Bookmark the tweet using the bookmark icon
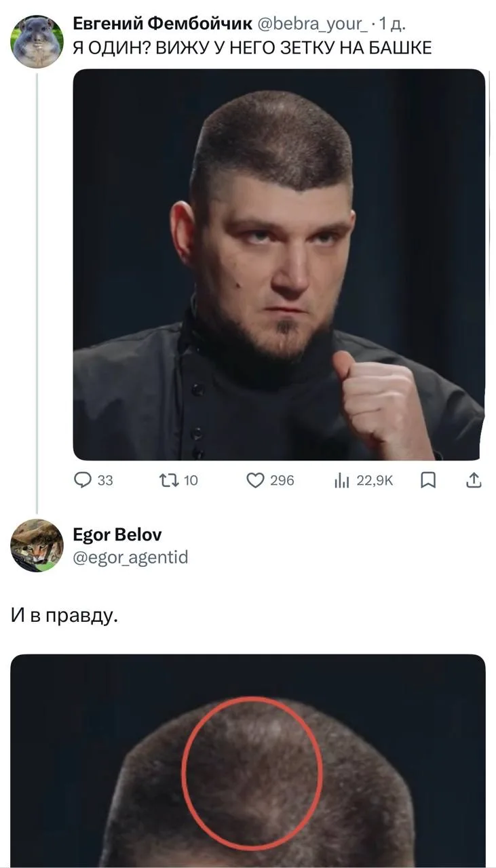The height and width of the screenshot is (868, 496). [427, 481]
